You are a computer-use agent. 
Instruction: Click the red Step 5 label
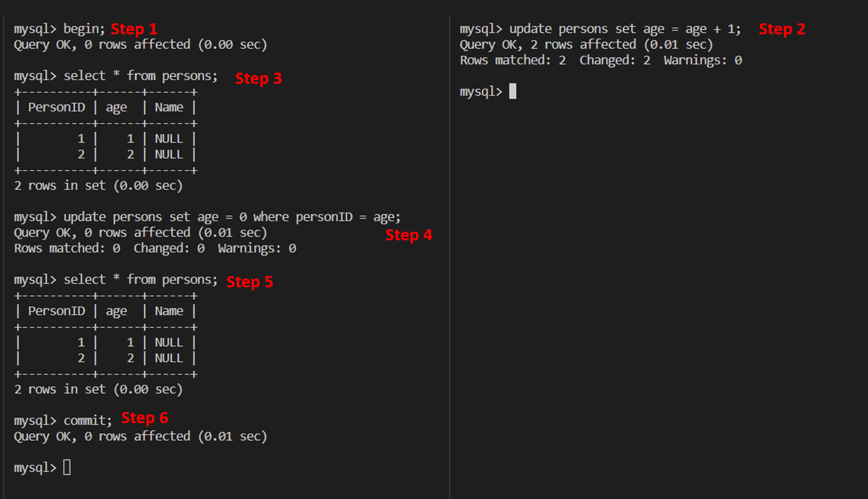(250, 282)
